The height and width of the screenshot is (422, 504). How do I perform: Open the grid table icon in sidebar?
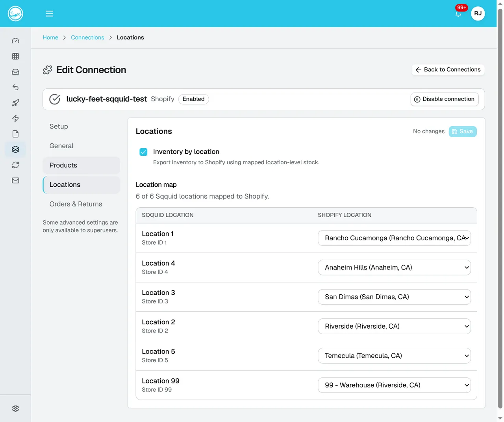click(x=15, y=56)
